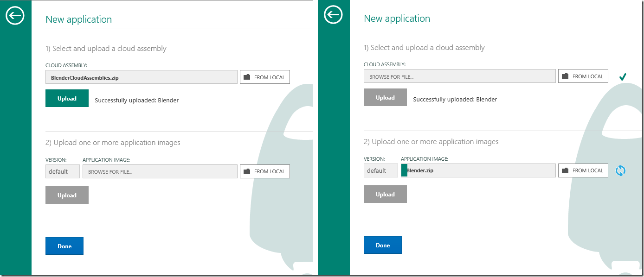
Task: Click the green Upload button under BlenderCloudAssemblies.zip
Action: (67, 98)
